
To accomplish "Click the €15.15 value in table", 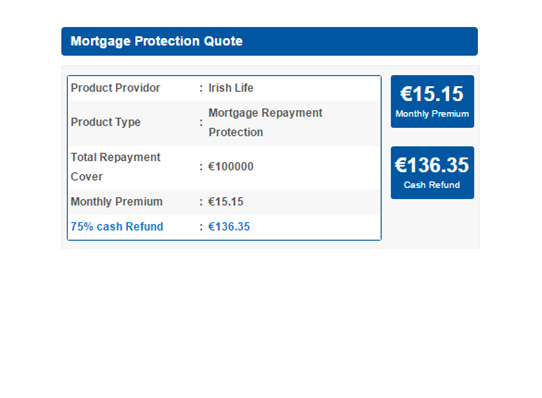I will [x=225, y=202].
